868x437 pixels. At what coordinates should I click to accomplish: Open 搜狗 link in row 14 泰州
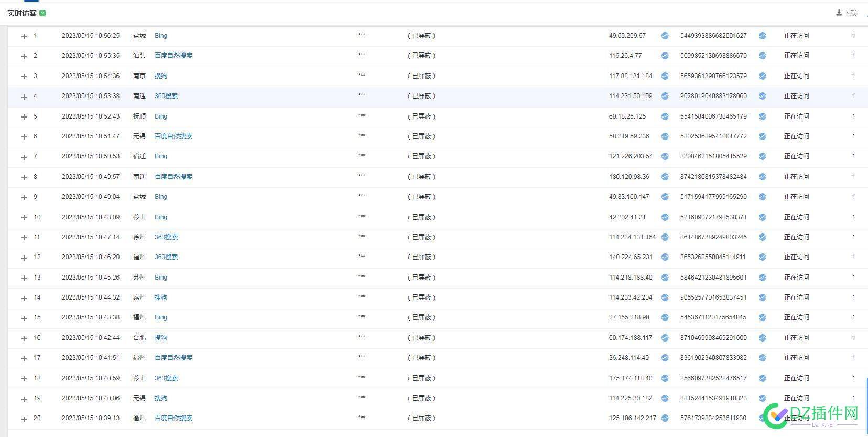161,297
